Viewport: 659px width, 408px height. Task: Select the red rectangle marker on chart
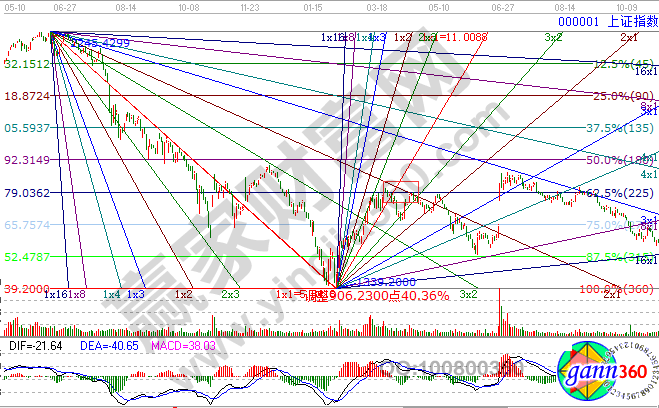point(403,189)
